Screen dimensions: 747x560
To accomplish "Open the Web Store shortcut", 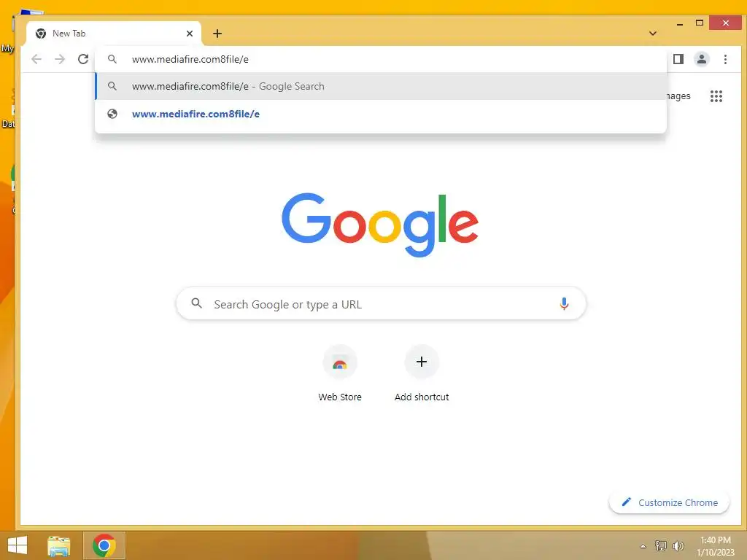I will (x=340, y=374).
